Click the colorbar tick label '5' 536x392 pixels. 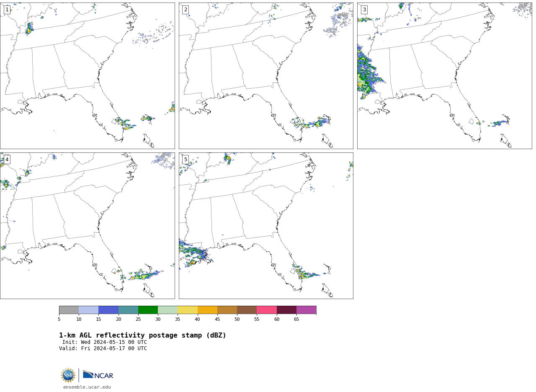(x=59, y=320)
